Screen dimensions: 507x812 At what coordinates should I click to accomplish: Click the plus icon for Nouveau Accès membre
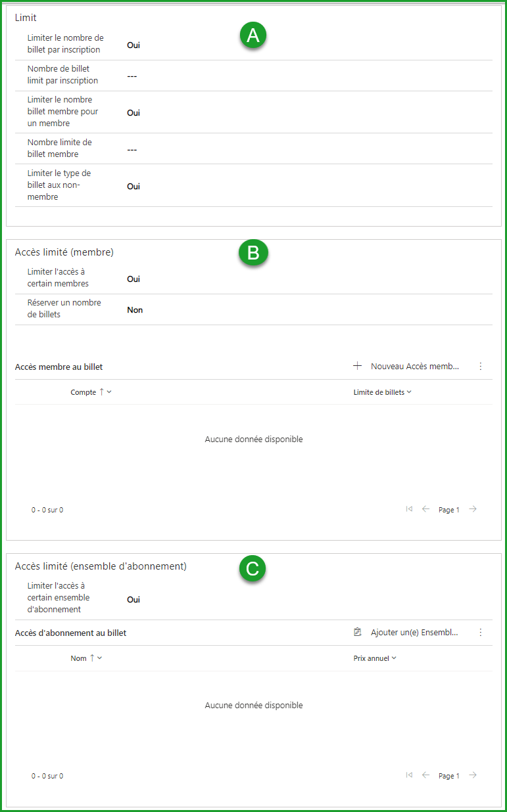click(x=358, y=366)
